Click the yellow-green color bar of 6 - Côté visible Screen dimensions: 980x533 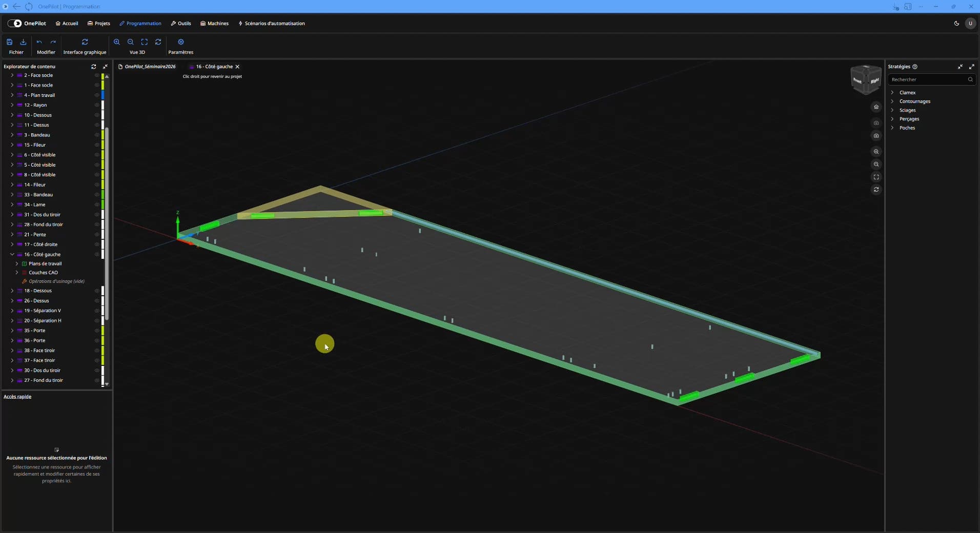[x=103, y=155]
